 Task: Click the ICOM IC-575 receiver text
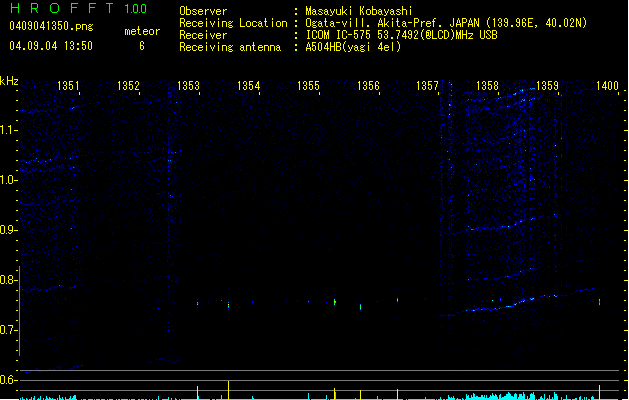(x=402, y=35)
